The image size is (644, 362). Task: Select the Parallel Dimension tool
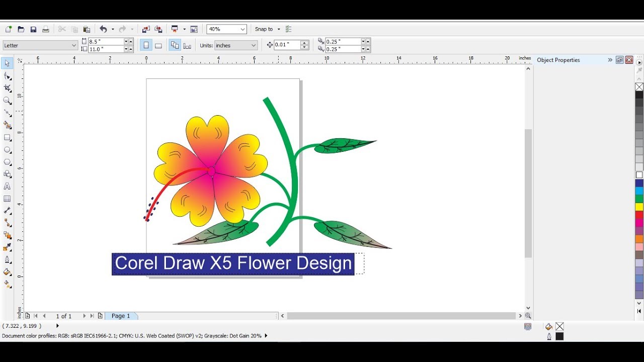pos(7,211)
